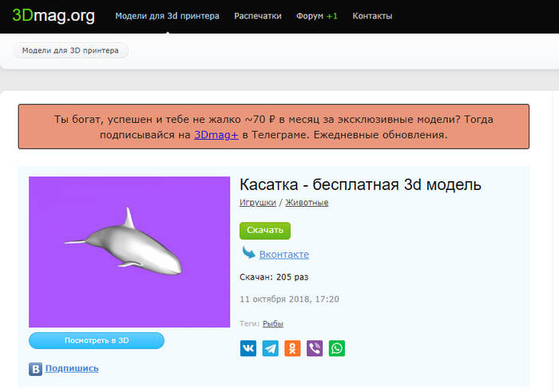Click the green 'Скачать' download button
This screenshot has width=559, height=392.
265,231
